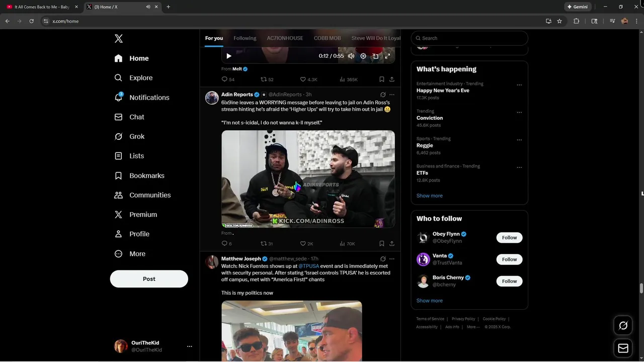Bookmark this page with Chrome's star icon

559,21
